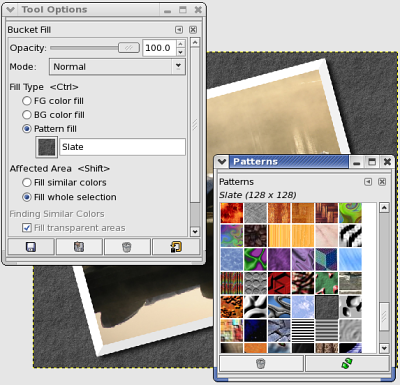
Task: Select the multicolored vertical stripes pattern
Action: click(x=232, y=283)
